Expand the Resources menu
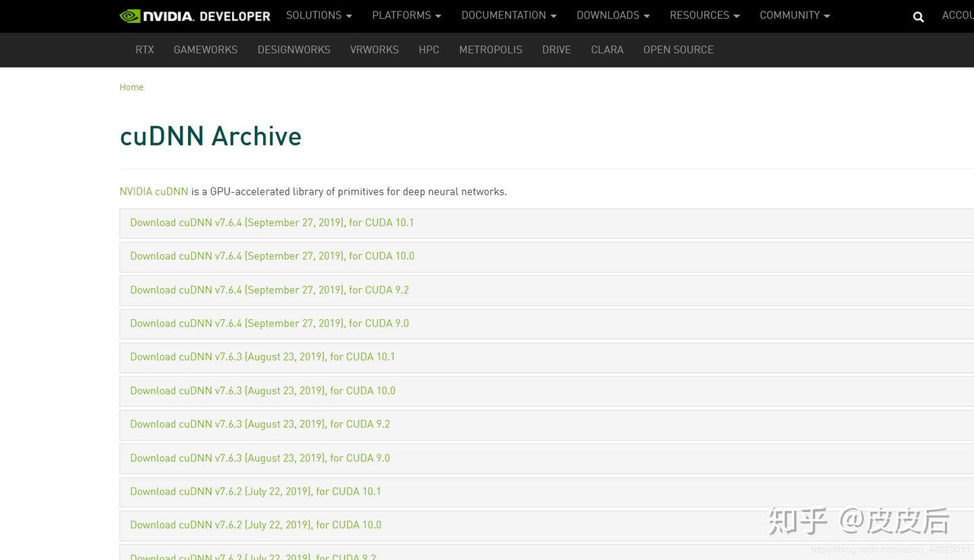Screen dimensions: 974x560 pos(704,16)
